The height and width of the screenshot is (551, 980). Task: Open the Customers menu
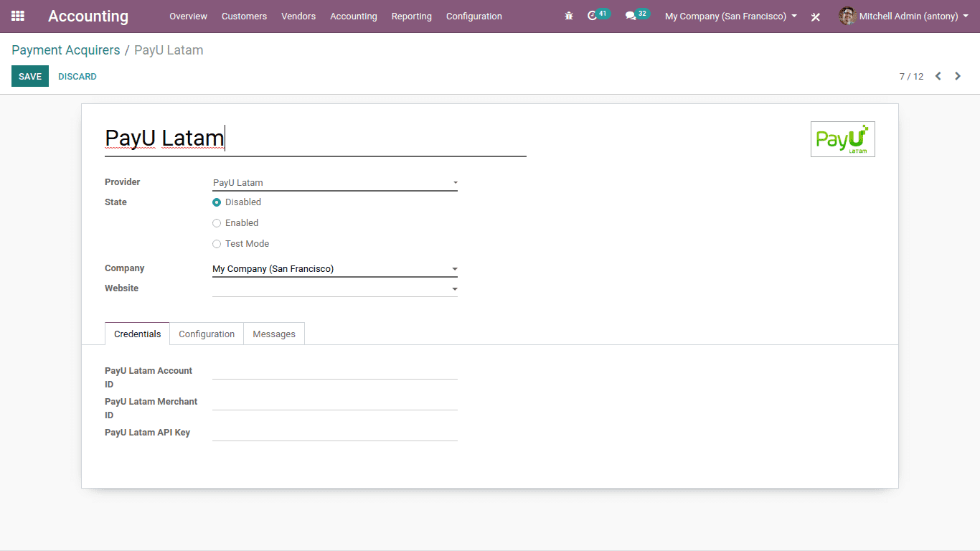[x=244, y=16]
